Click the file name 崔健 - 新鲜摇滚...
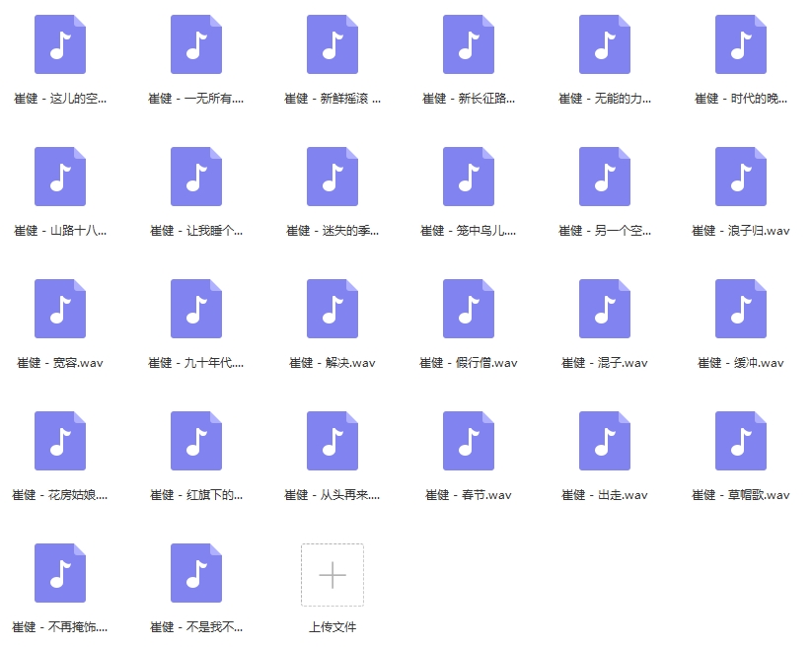 pyautogui.click(x=332, y=99)
